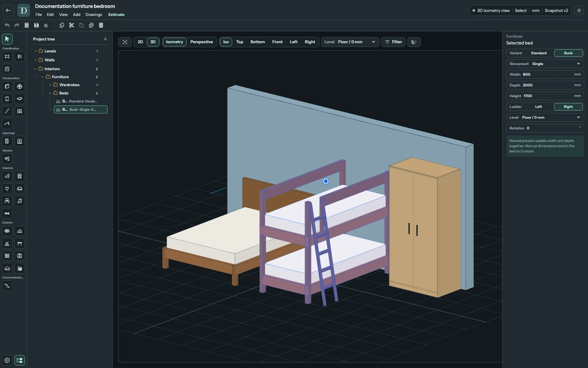Toggle the project tree panel button

20,360
